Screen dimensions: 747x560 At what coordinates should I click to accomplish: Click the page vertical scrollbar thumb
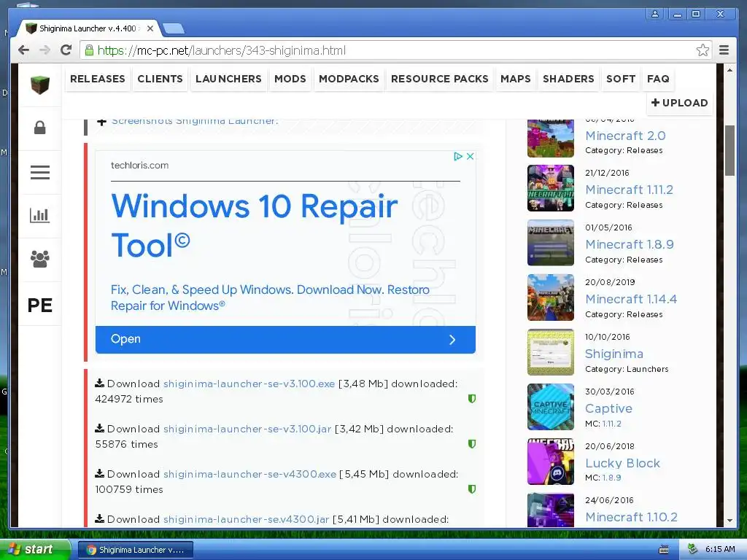(729, 150)
